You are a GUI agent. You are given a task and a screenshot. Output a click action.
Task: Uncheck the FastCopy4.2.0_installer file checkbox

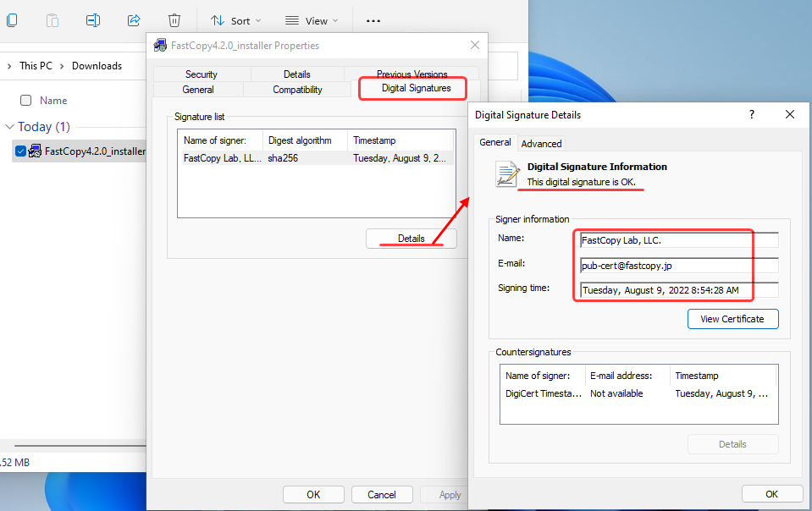coord(21,150)
